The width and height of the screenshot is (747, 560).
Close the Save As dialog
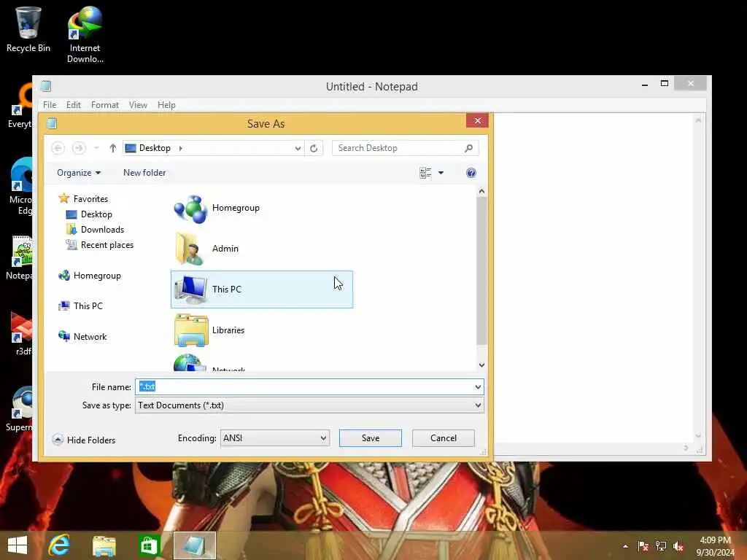coord(477,121)
